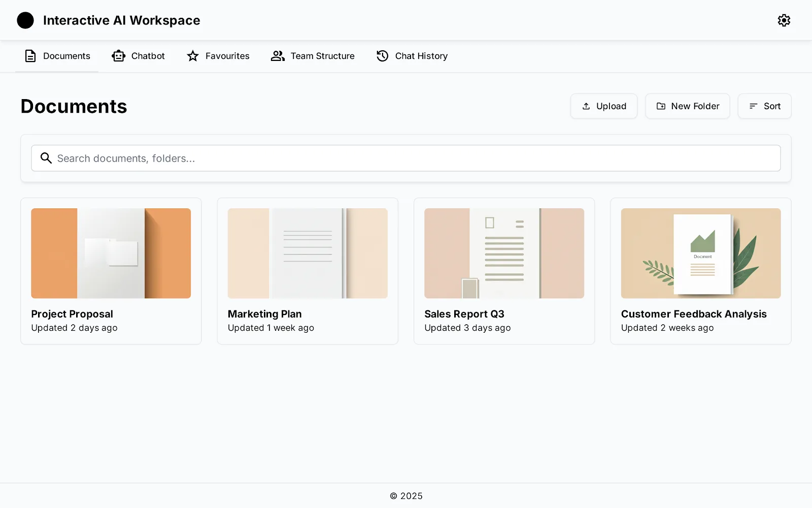
Task: Click the Sales Report Q3 title
Action: point(464,314)
